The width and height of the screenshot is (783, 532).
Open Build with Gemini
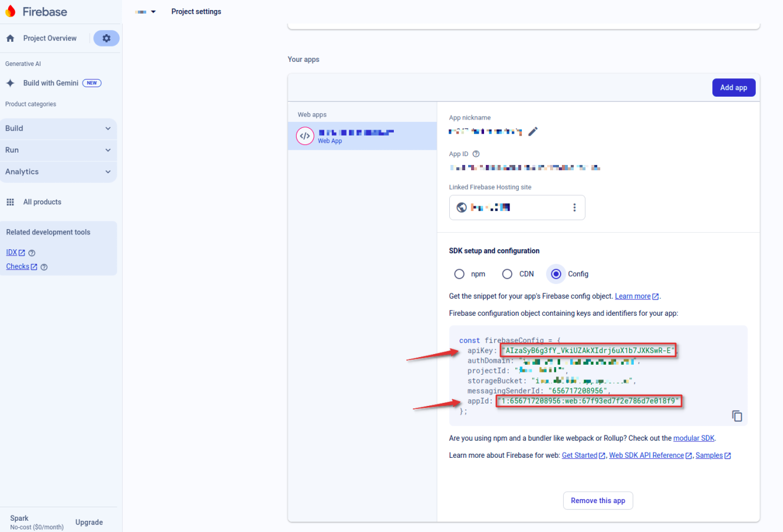(51, 83)
